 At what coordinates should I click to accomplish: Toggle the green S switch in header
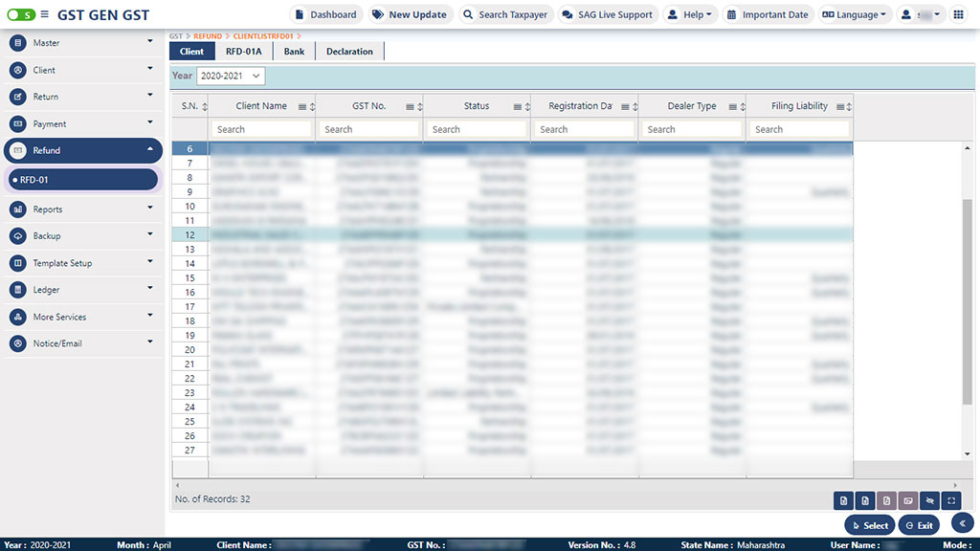21,15
